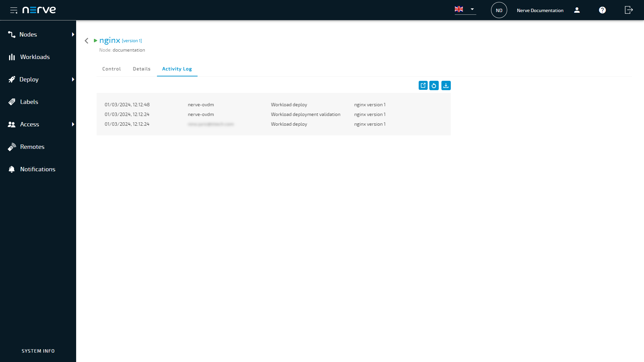The width and height of the screenshot is (644, 362).
Task: Click the nginx workload play button
Action: 96,40
